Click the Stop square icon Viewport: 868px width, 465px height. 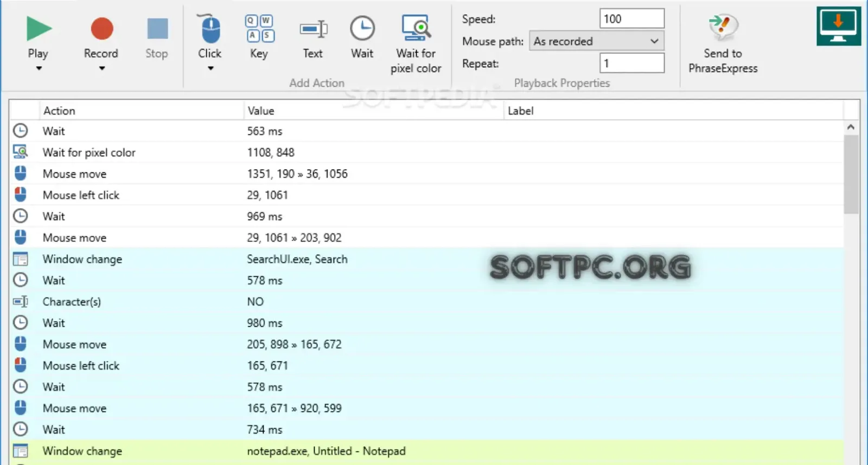click(x=157, y=29)
